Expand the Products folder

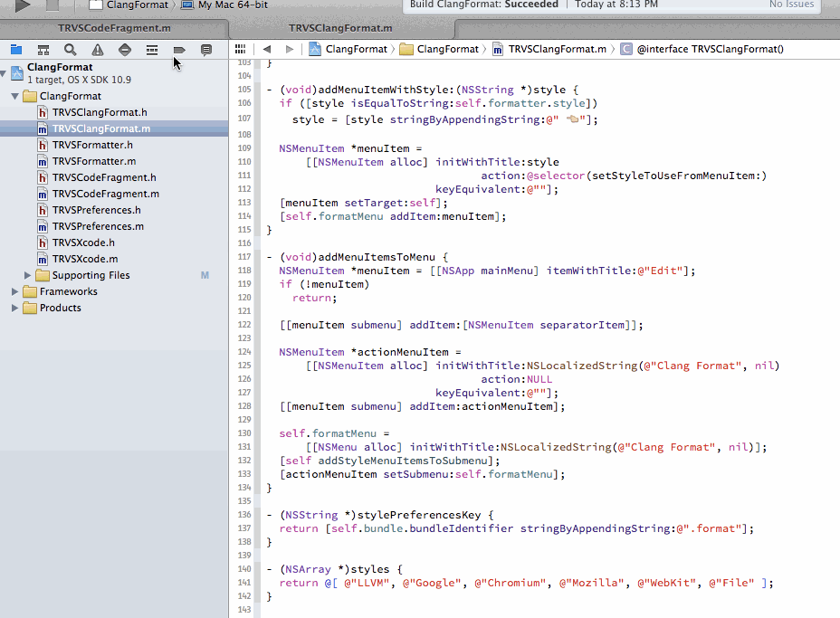coord(15,308)
